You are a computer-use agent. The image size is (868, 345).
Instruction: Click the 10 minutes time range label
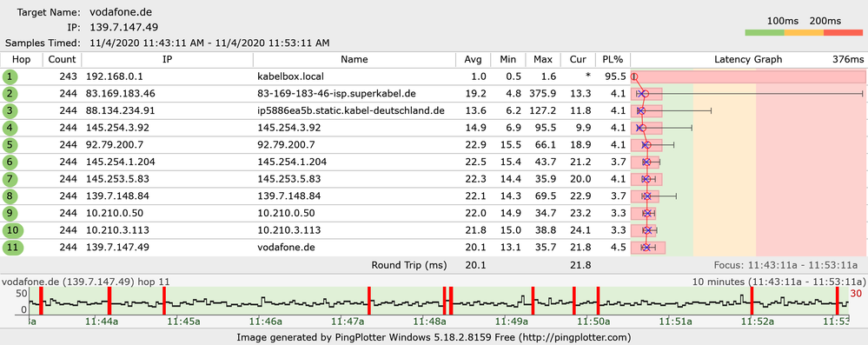(779, 282)
